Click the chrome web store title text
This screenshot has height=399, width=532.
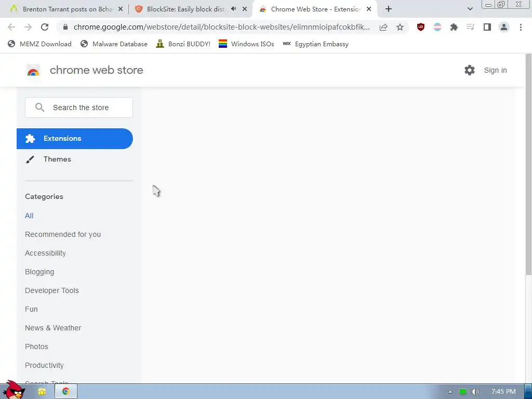(x=96, y=70)
